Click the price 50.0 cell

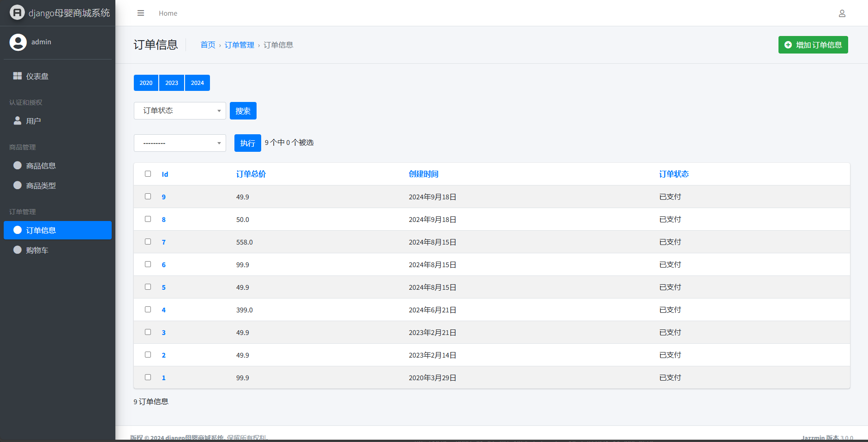(x=243, y=220)
